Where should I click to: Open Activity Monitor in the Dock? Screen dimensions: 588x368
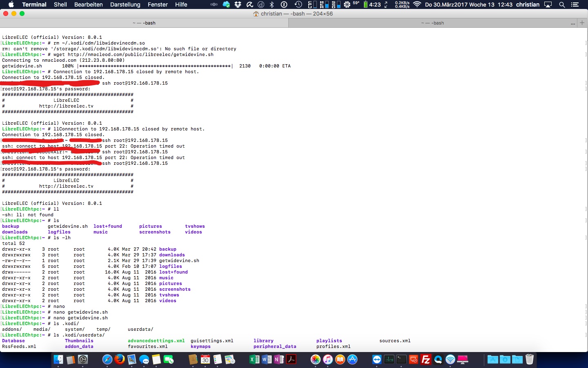coord(389,359)
